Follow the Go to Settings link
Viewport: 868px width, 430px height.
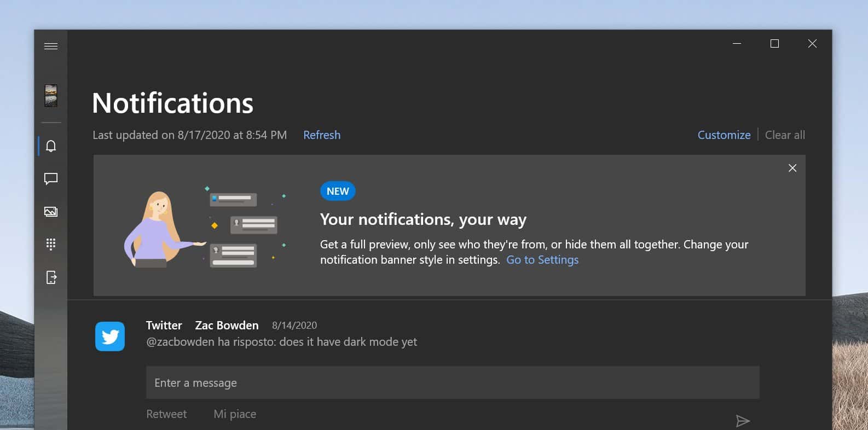tap(542, 260)
